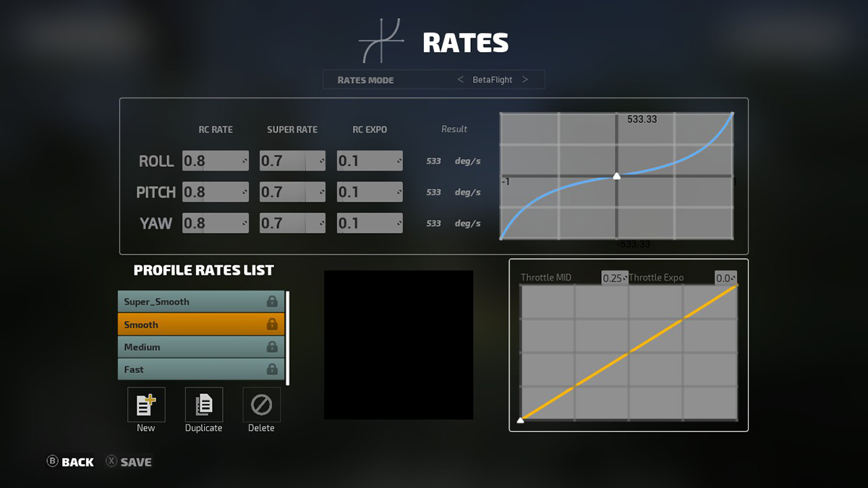Screen dimensions: 868x488
Task: Click the BetaFlight rates mode value
Action: coord(493,80)
